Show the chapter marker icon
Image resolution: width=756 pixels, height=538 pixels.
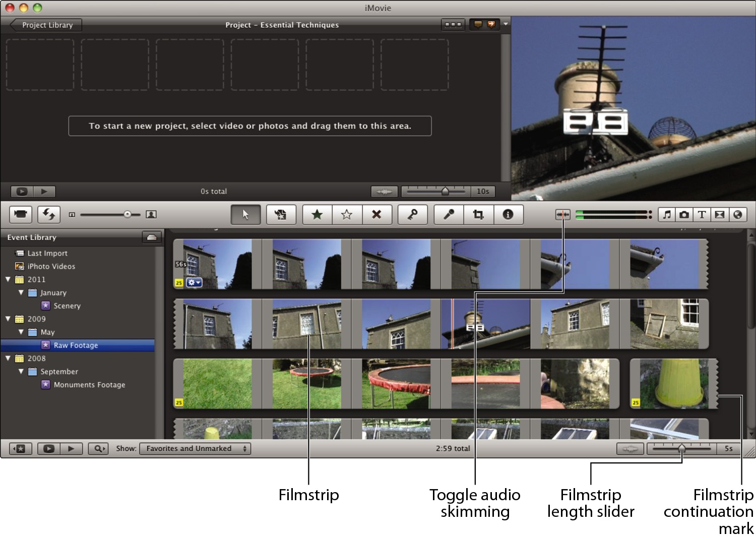click(491, 24)
